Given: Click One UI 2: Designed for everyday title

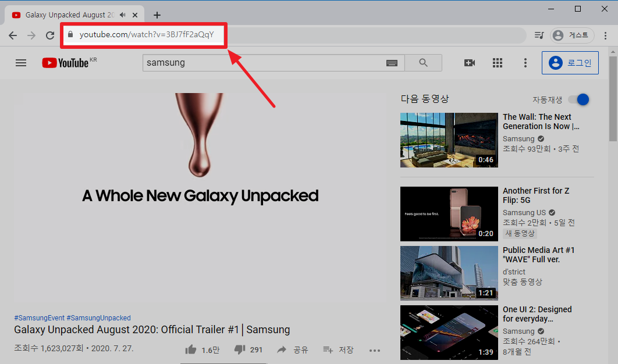Looking at the screenshot, I should pyautogui.click(x=537, y=314).
